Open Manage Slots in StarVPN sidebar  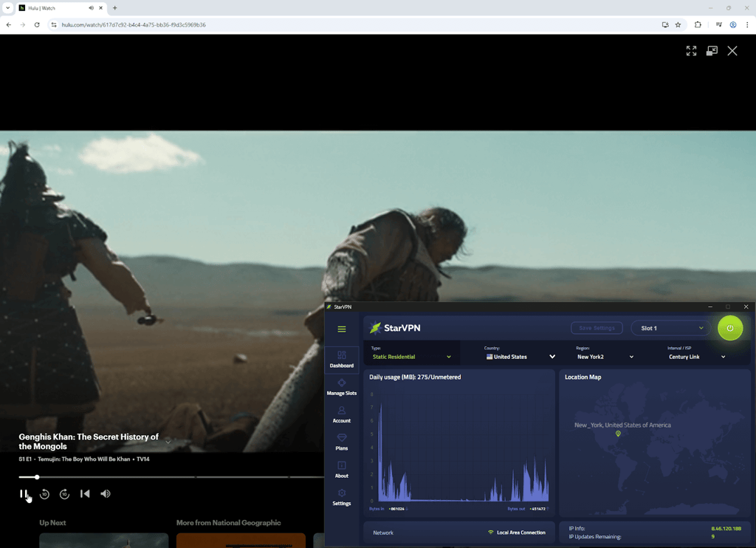click(341, 387)
